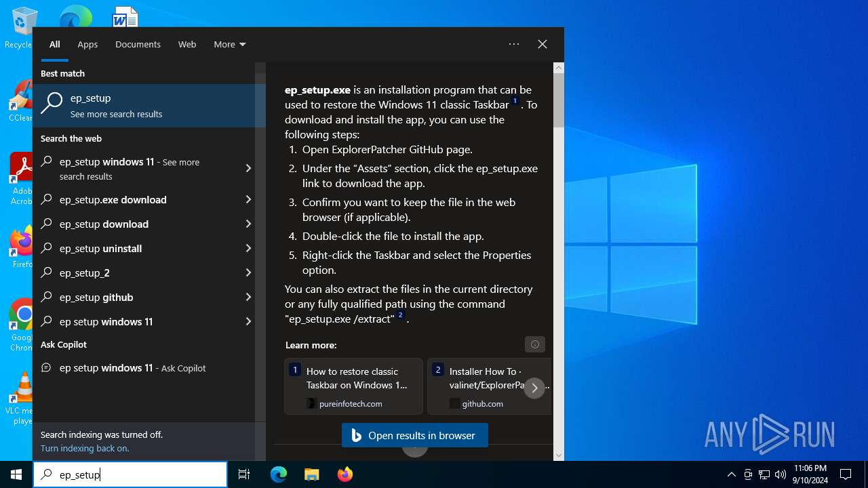Expand arrow for 'ep_setup uninstall'
Viewport: 868px width, 488px height.
click(248, 248)
